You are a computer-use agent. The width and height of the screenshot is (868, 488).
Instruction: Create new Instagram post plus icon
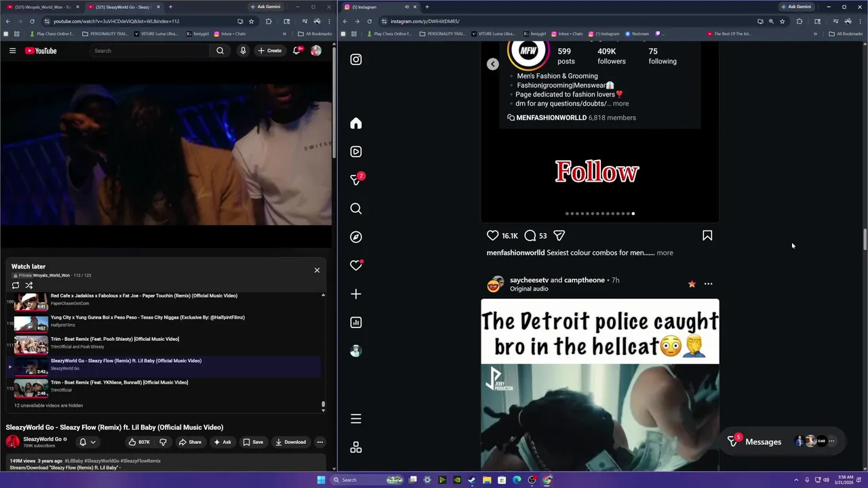point(356,294)
